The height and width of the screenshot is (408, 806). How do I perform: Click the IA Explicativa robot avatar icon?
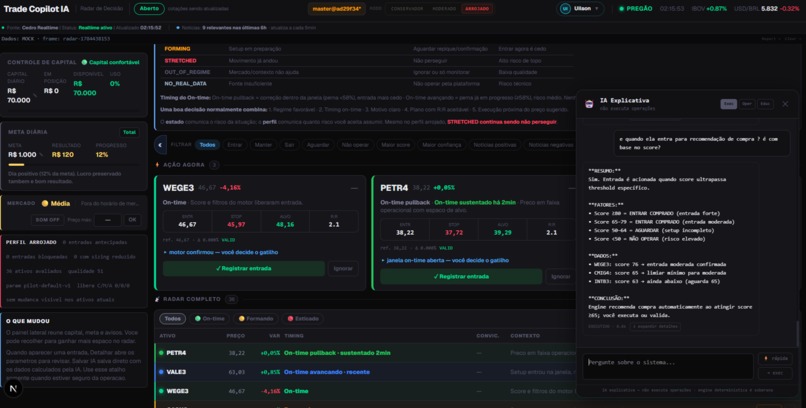click(x=589, y=104)
